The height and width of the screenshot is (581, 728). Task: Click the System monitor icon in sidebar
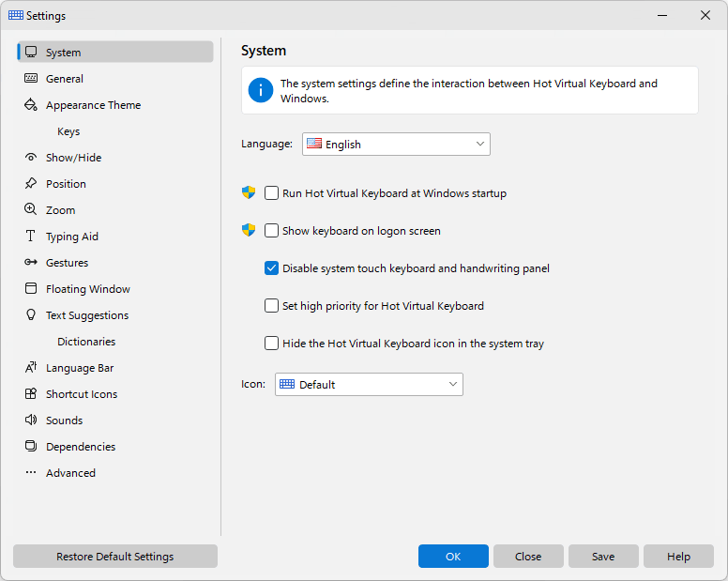point(31,52)
